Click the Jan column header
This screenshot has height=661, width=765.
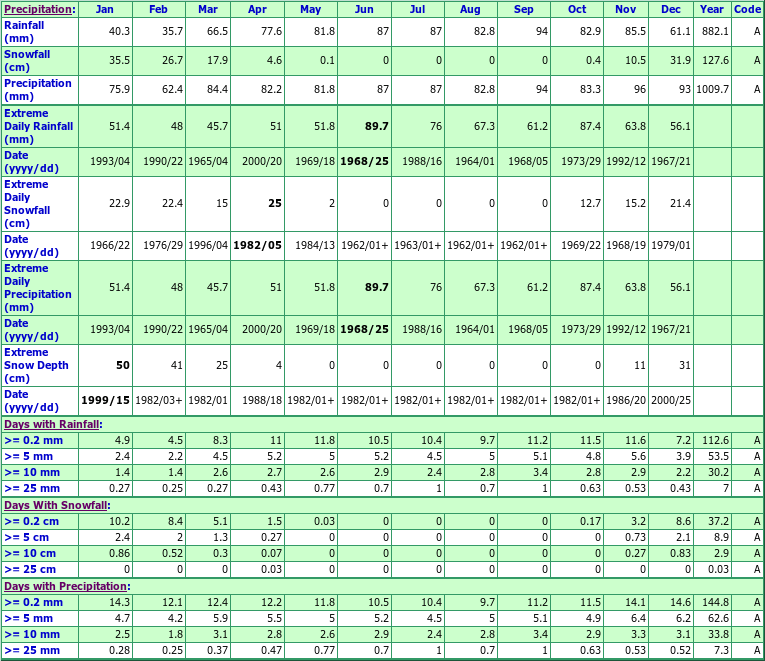pyautogui.click(x=104, y=9)
